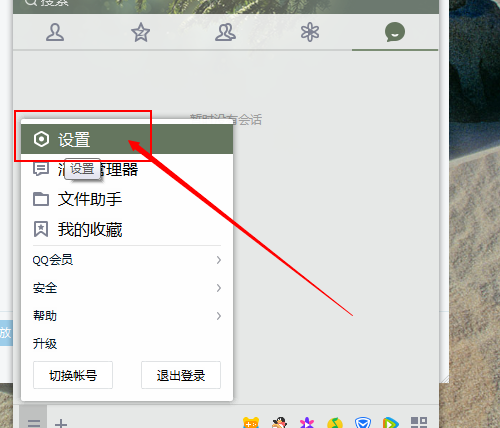Open the 安全 submenu entry
This screenshot has width=500, height=428.
(127, 288)
